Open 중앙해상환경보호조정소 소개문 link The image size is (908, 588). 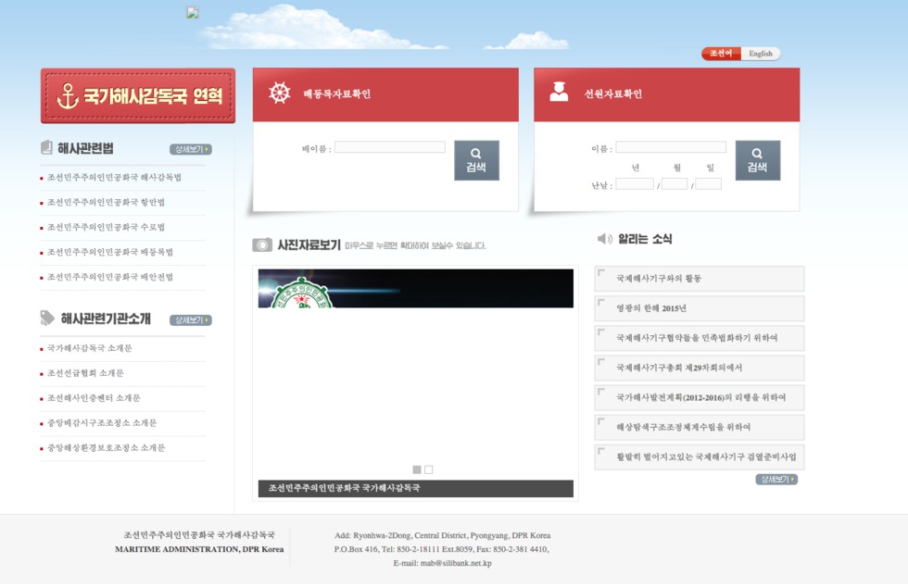click(106, 447)
